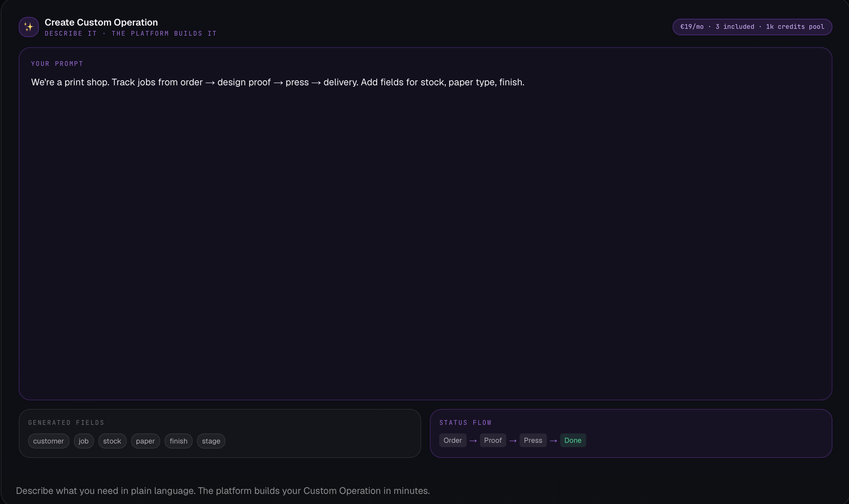Click the €19/mo pricing pill

point(752,27)
